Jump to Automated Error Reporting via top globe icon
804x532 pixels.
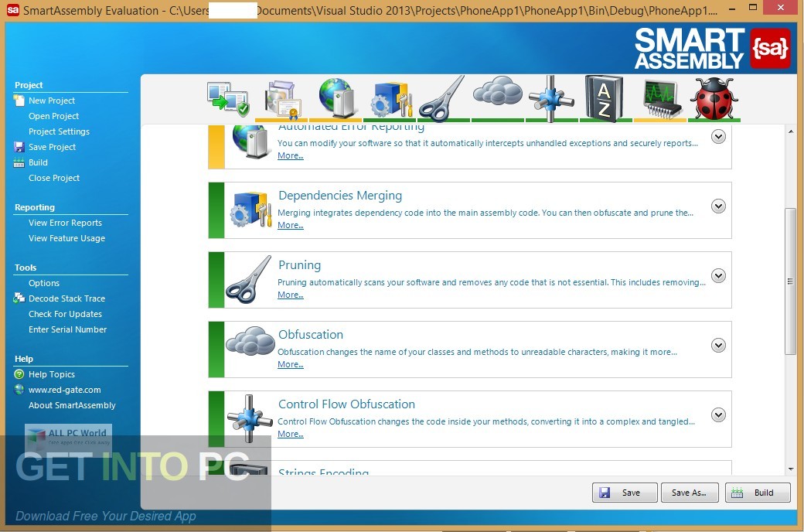(336, 97)
